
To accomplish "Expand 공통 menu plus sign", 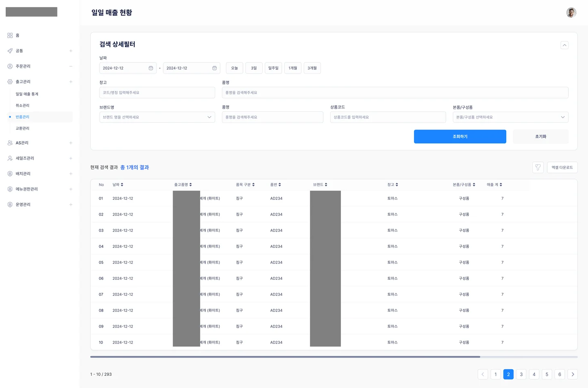I will [x=71, y=51].
